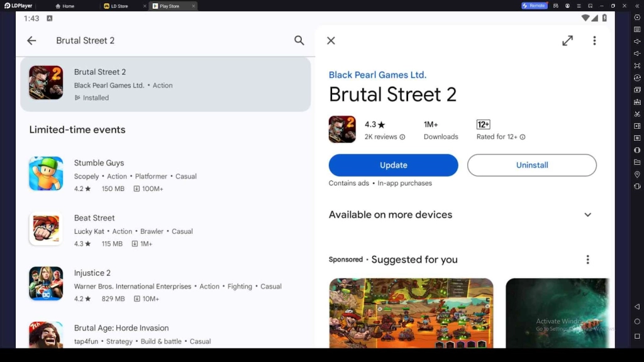This screenshot has width=644, height=362.
Task: Click the Brutal Street 2 detail icon
Action: click(342, 129)
